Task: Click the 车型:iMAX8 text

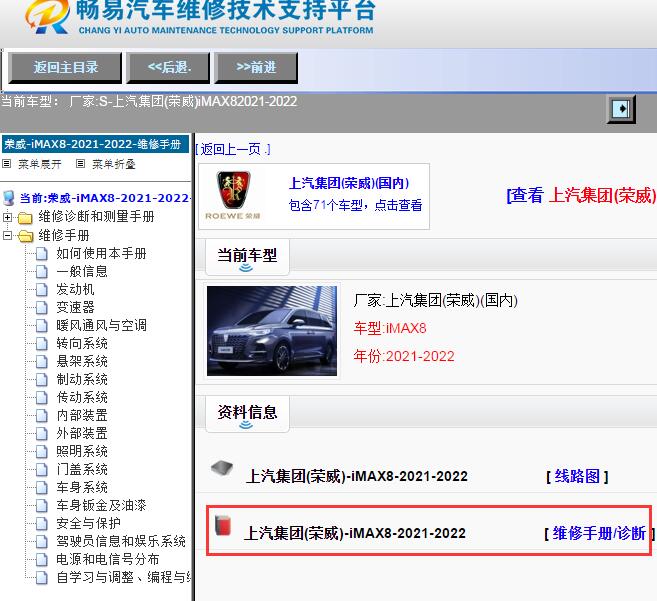Action: [390, 328]
